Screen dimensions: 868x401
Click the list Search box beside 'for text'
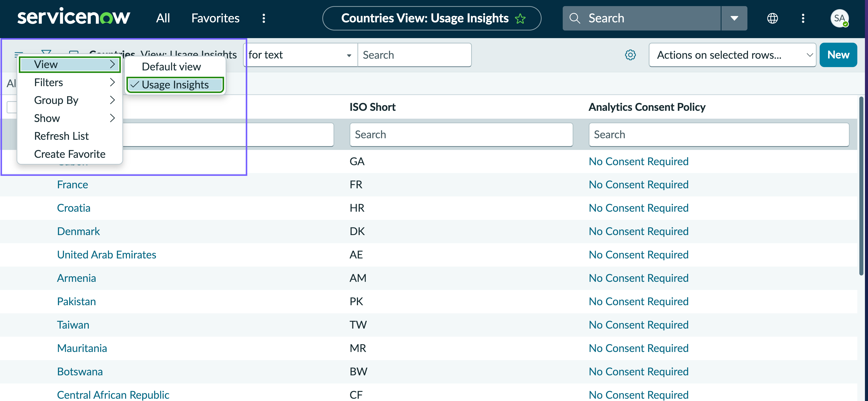click(414, 55)
